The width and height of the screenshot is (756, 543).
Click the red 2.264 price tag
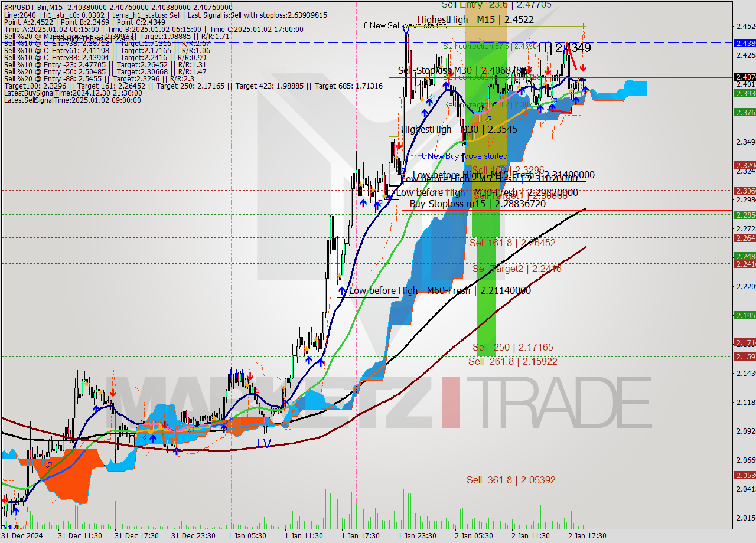pyautogui.click(x=744, y=238)
